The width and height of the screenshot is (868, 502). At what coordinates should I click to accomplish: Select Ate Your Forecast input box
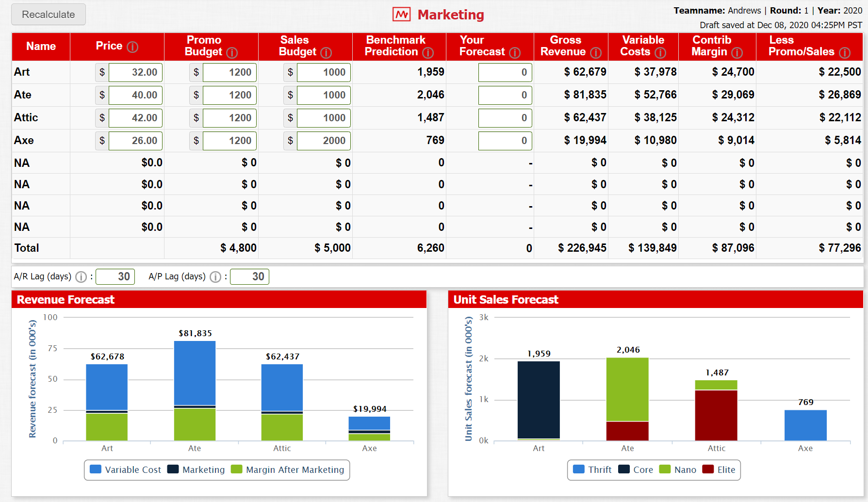point(505,95)
